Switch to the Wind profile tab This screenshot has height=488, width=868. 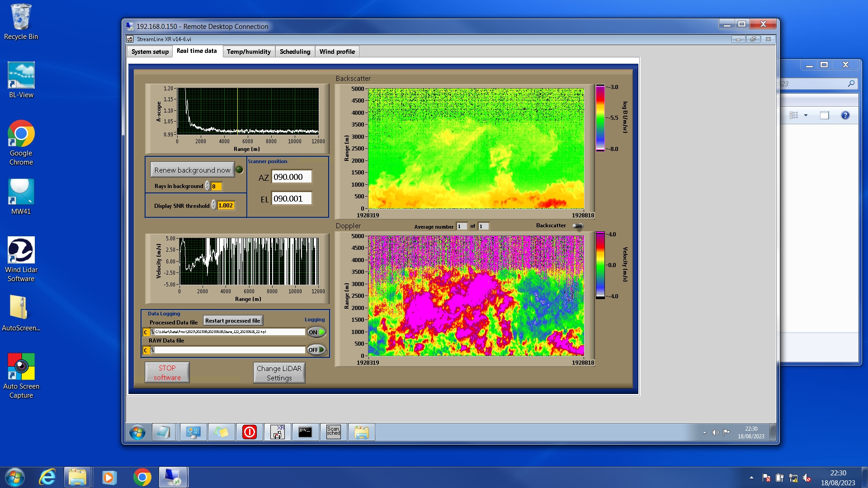tap(337, 52)
